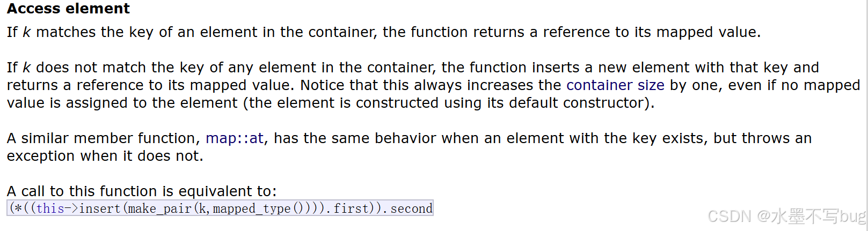Click the CSDN @水墨不写bug watermark
This screenshot has width=868, height=231.
coord(786,216)
